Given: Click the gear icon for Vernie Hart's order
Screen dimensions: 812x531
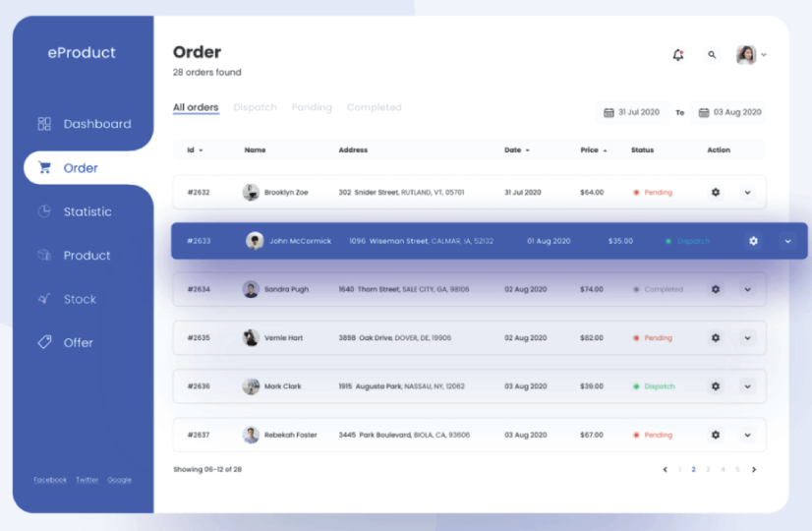Looking at the screenshot, I should point(716,338).
